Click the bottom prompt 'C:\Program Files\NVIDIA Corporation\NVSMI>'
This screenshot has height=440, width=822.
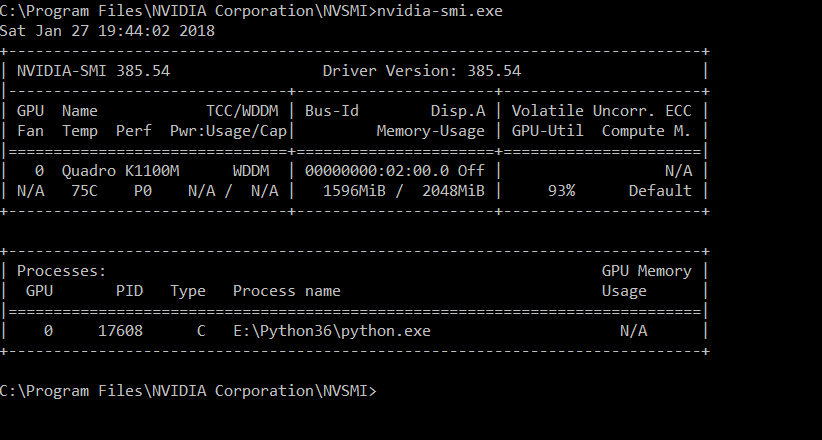[188, 391]
